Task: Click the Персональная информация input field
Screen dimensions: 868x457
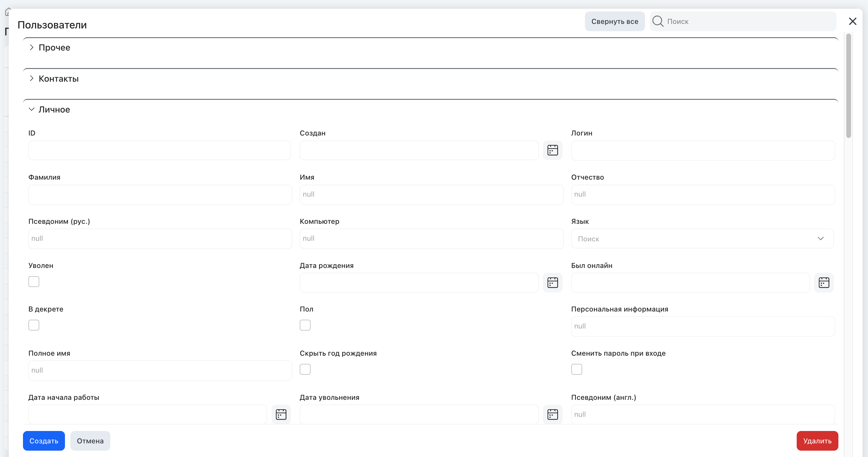Action: tap(703, 326)
